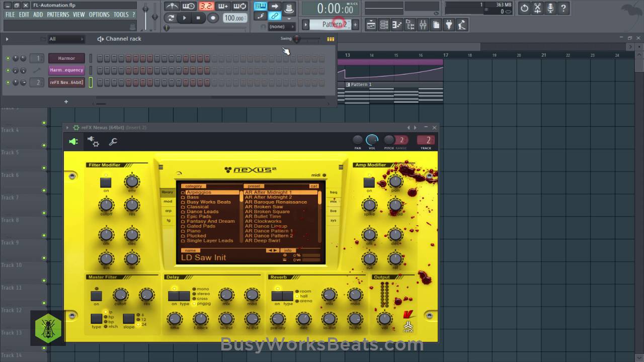
Task: Open Nexus right hamburger menu
Action: [341, 167]
